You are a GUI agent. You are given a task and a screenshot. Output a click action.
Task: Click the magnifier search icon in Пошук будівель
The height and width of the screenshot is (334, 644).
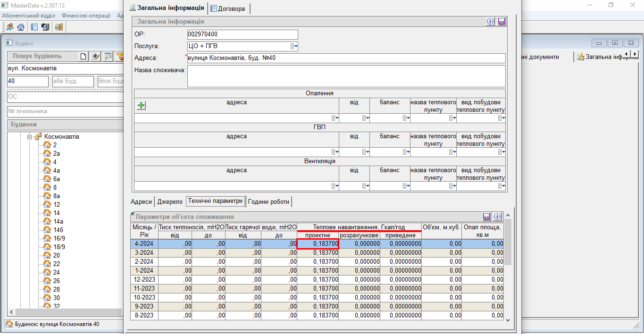click(108, 57)
